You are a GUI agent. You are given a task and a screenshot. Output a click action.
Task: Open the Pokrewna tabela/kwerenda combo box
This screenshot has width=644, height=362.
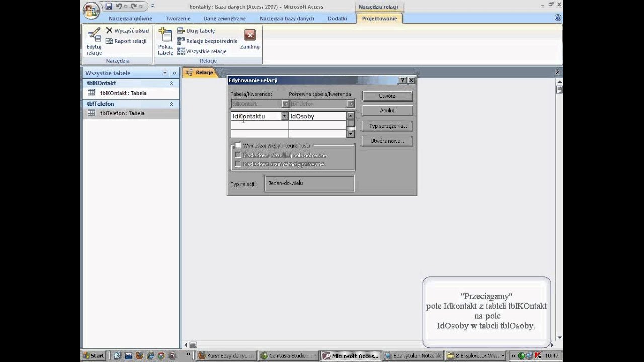coord(322,104)
